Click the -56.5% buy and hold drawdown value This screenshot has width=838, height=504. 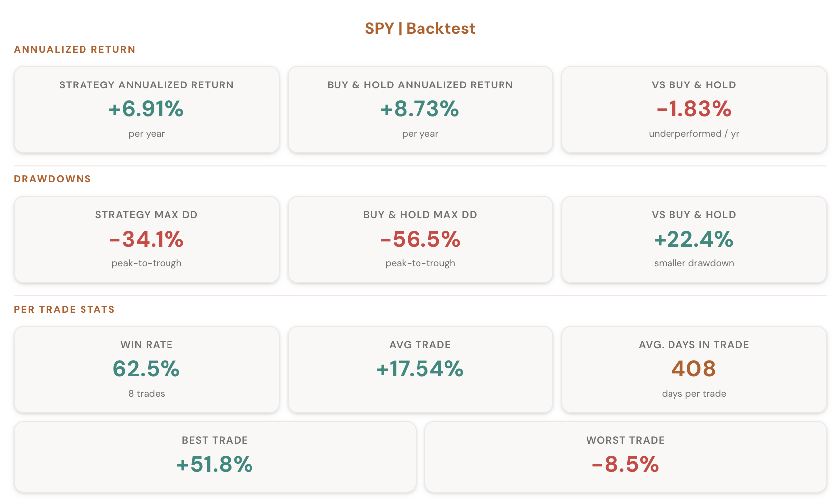[x=420, y=239]
